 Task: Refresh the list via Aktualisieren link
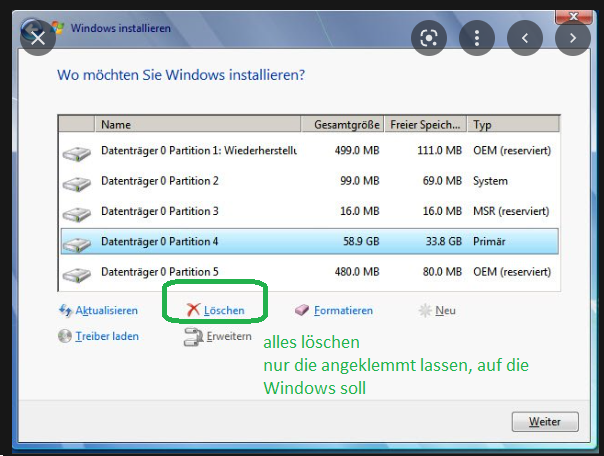pos(106,310)
